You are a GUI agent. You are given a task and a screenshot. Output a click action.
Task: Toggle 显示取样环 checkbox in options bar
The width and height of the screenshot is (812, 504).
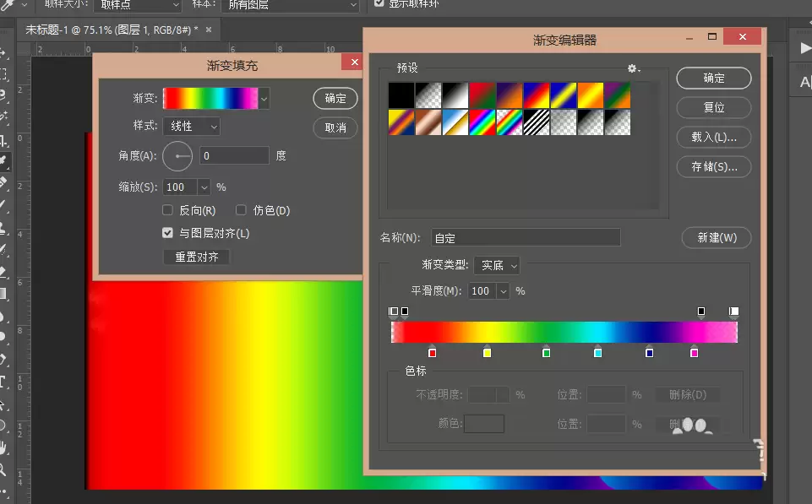[x=379, y=3]
